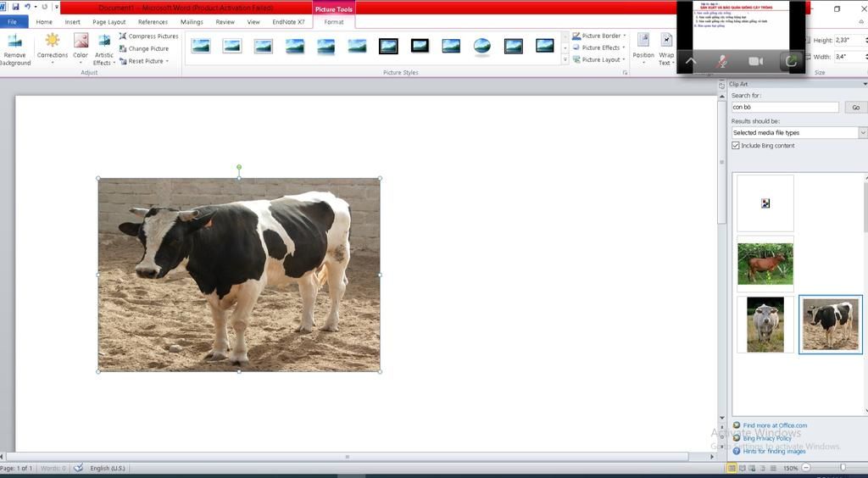Save the document from quick access toolbar
This screenshot has width=868, height=478.
coord(15,7)
